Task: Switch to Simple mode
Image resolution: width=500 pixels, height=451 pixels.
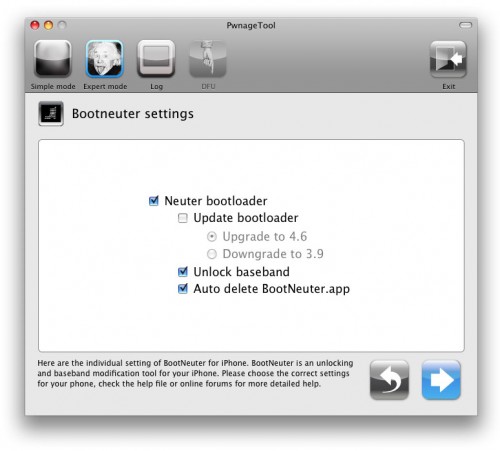Action: pyautogui.click(x=53, y=59)
